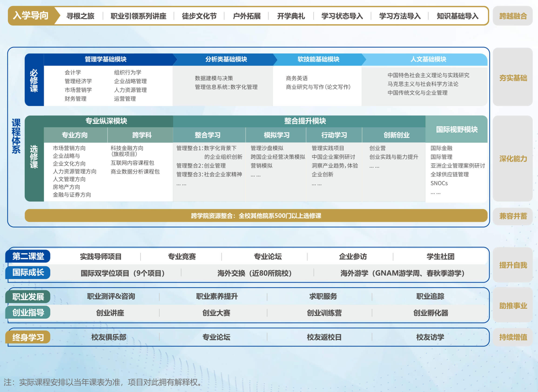Image resolution: width=538 pixels, height=392 pixels.
Task: Open the 软技能基础模块 header tab
Action: pos(318,59)
